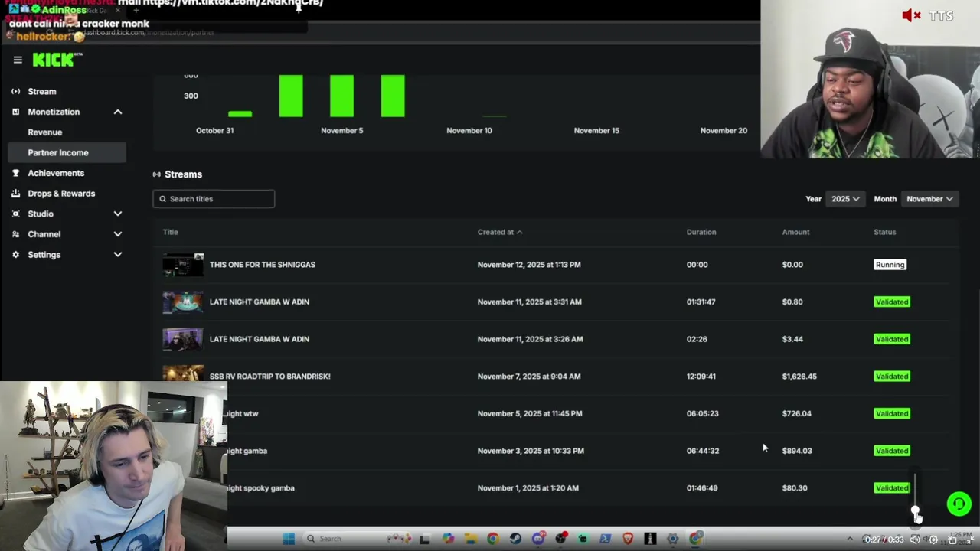Open the Year 2025 dropdown

(845, 199)
